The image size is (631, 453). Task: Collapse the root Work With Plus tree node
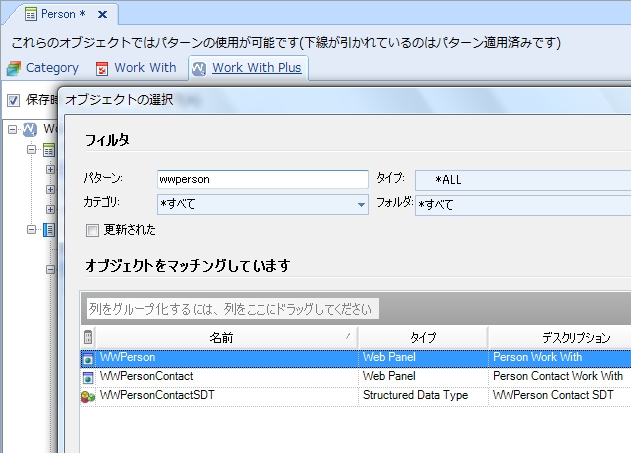tap(12, 129)
